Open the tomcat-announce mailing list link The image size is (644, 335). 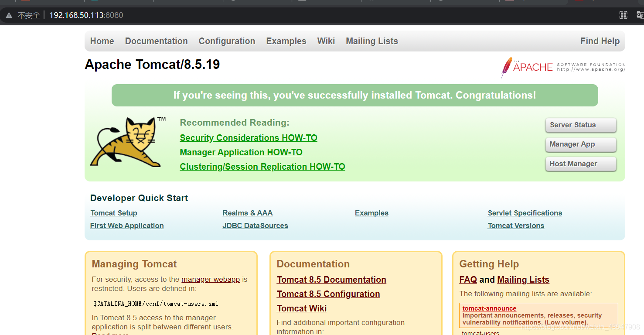coord(489,308)
